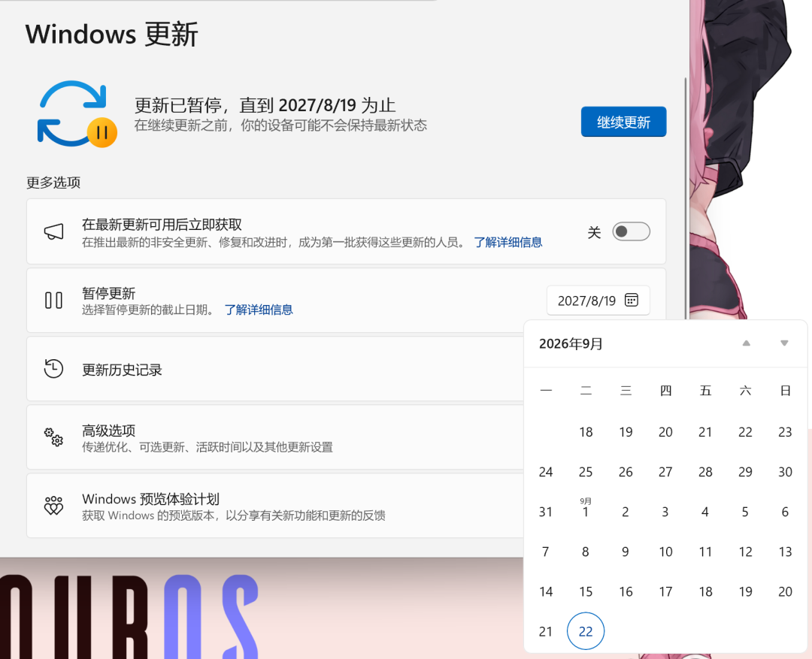Viewport: 812px width, 659px height.
Task: Pick date 4 in the calendar
Action: tap(705, 512)
